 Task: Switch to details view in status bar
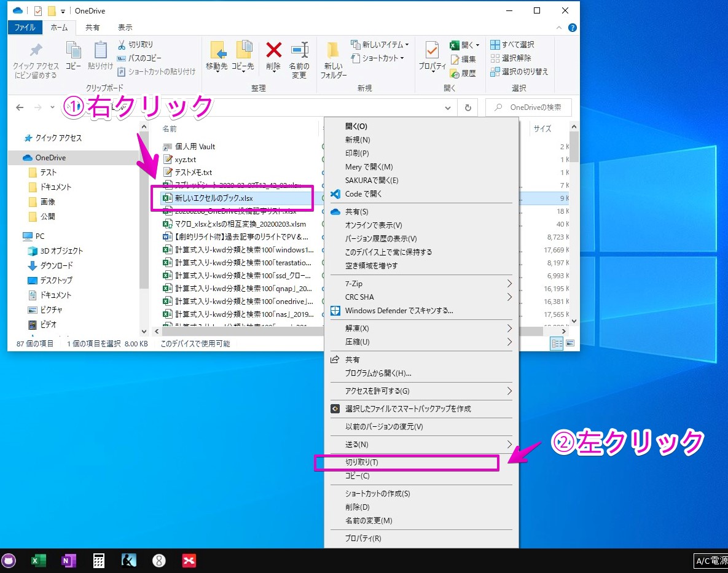[556, 343]
